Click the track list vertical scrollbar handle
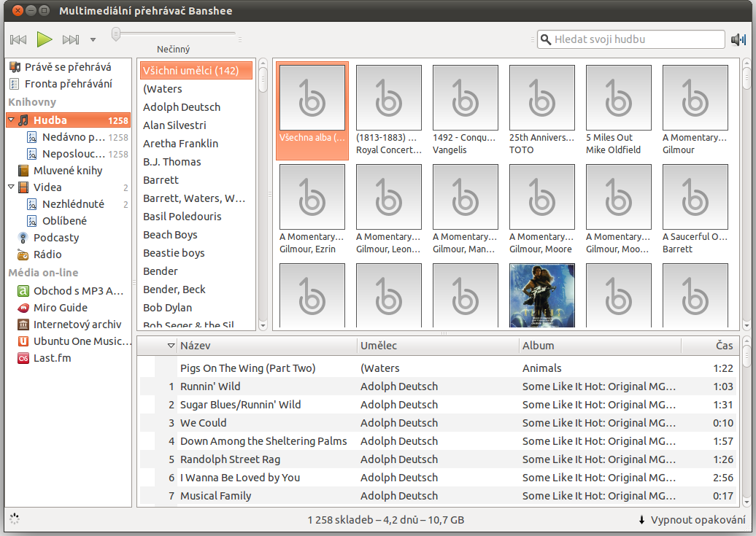This screenshot has height=536, width=756. pos(747,355)
